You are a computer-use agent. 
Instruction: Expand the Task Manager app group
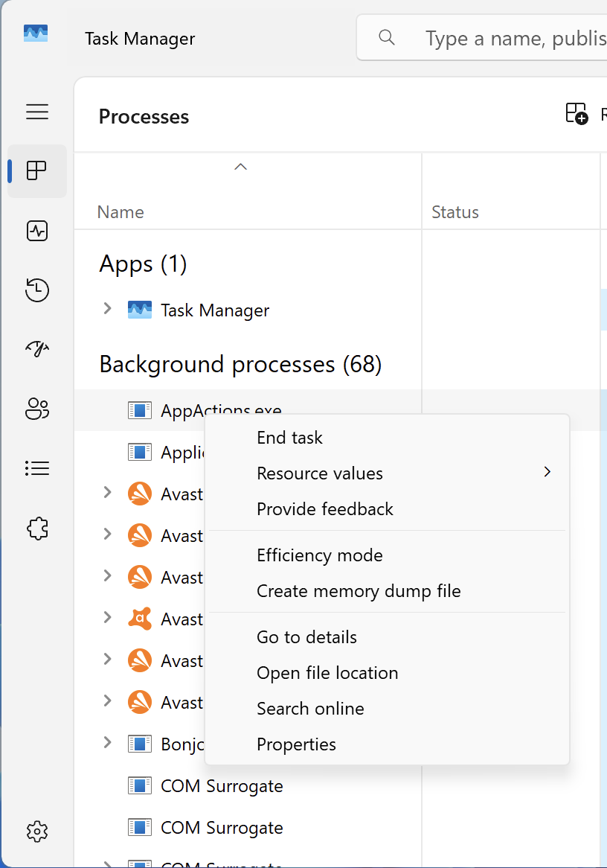pyautogui.click(x=107, y=308)
